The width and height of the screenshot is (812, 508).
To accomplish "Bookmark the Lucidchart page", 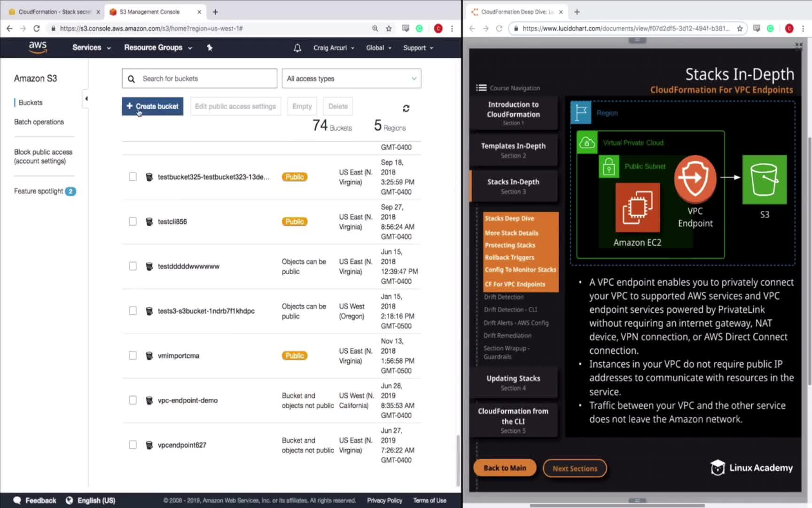I will point(740,28).
